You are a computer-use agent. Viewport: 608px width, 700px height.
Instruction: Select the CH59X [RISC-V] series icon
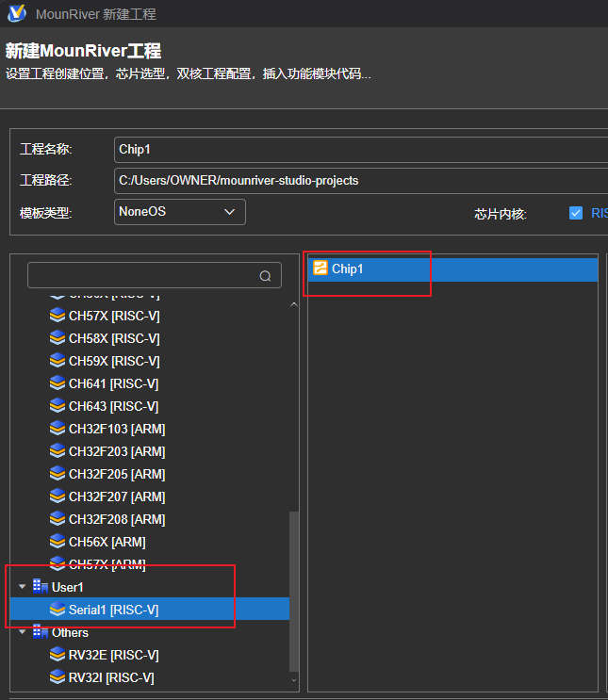(58, 361)
